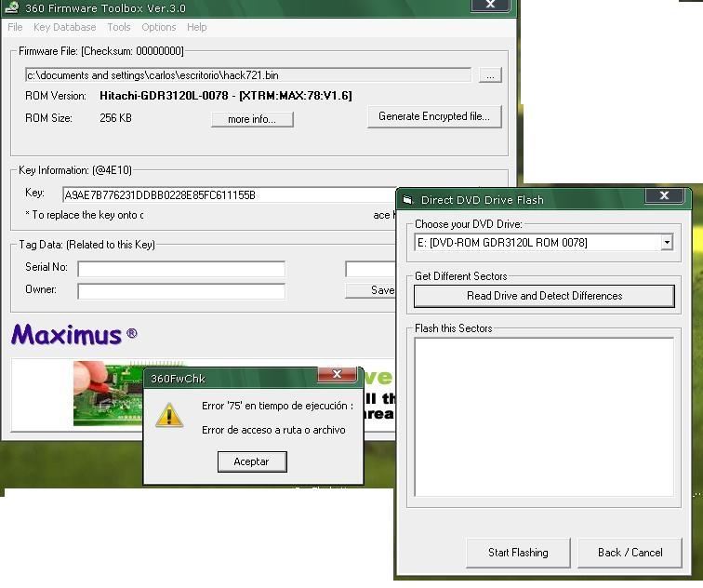This screenshot has width=703, height=588.
Task: Click the Key value input field
Action: point(230,195)
